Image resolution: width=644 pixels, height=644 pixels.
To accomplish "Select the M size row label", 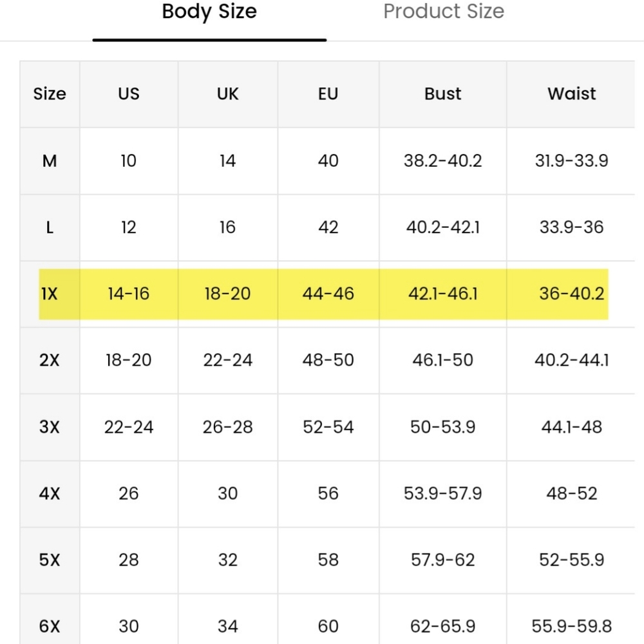I will coord(50,160).
